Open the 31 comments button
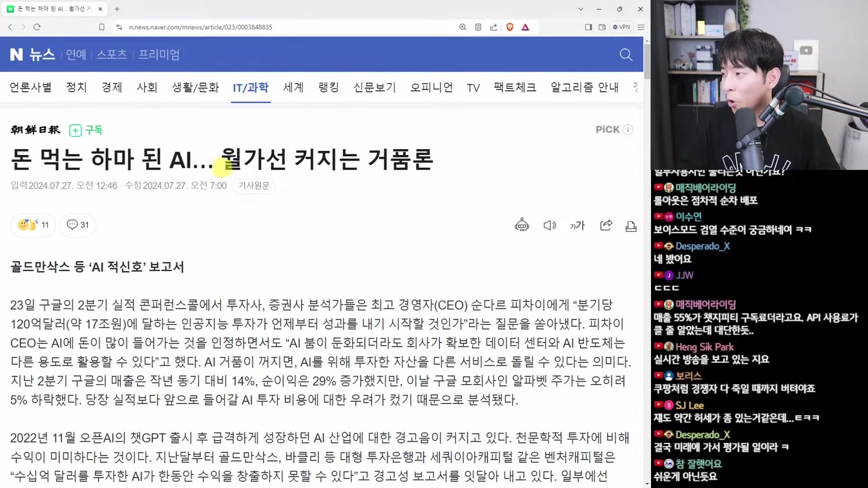Image resolution: width=868 pixels, height=488 pixels. 78,225
